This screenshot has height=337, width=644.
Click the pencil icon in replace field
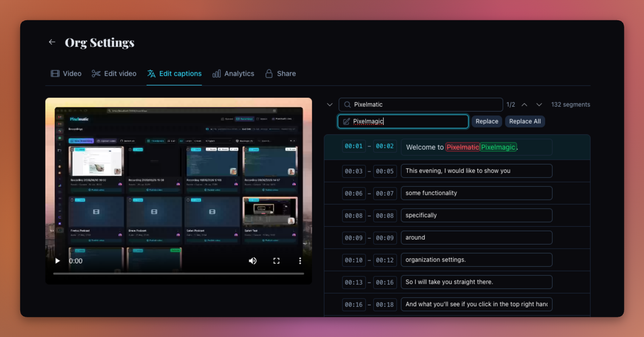(346, 122)
